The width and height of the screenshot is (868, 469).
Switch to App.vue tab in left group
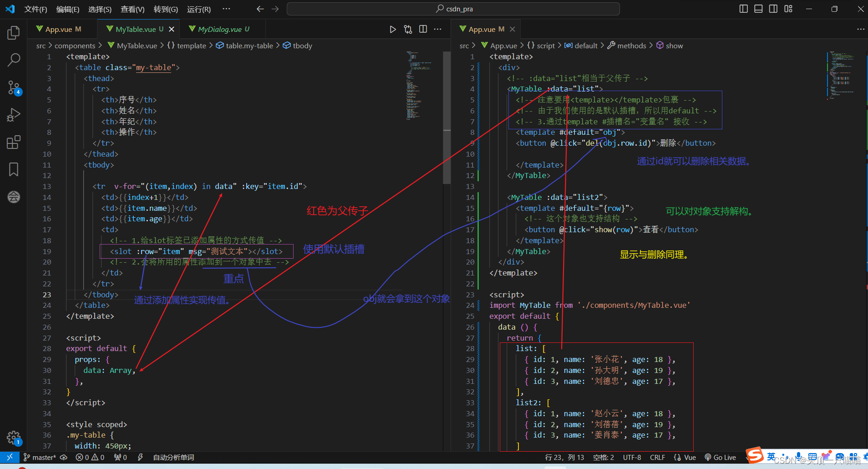[62, 29]
